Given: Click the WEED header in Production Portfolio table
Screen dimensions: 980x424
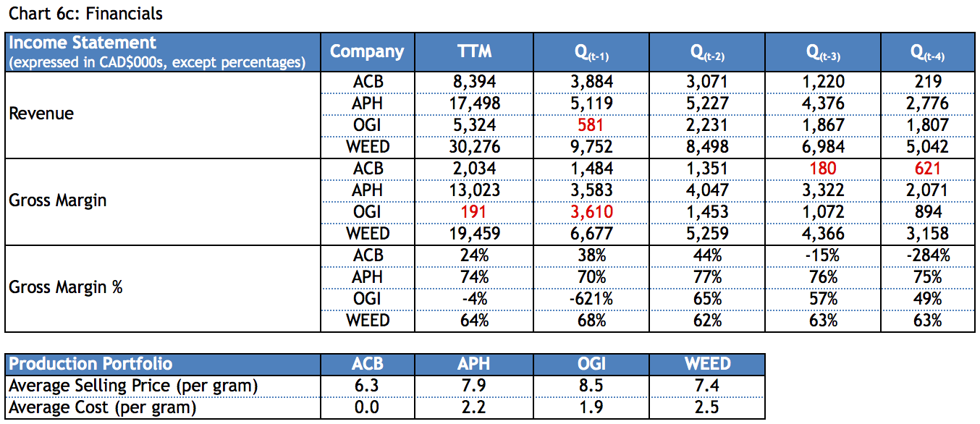Looking at the screenshot, I should [707, 364].
